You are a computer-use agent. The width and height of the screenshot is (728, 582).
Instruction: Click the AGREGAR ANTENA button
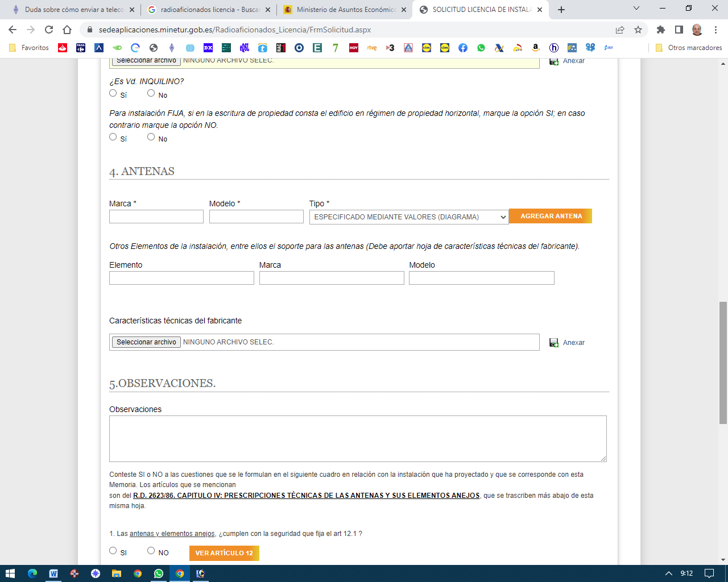point(551,216)
